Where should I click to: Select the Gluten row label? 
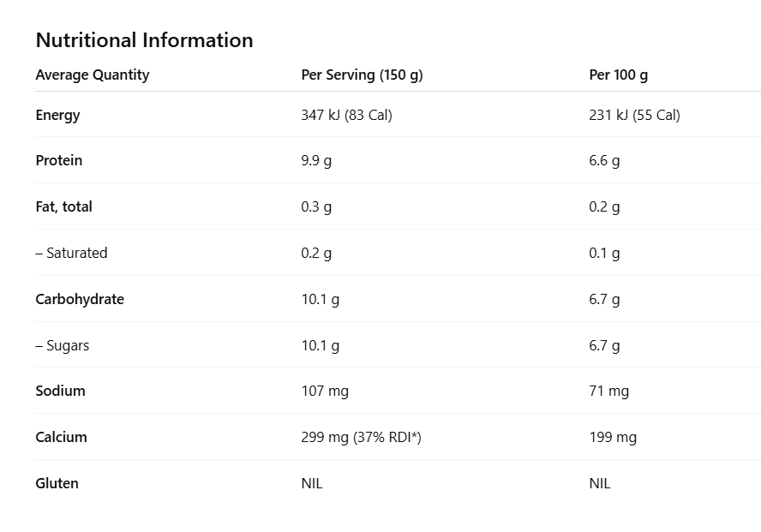coord(57,483)
